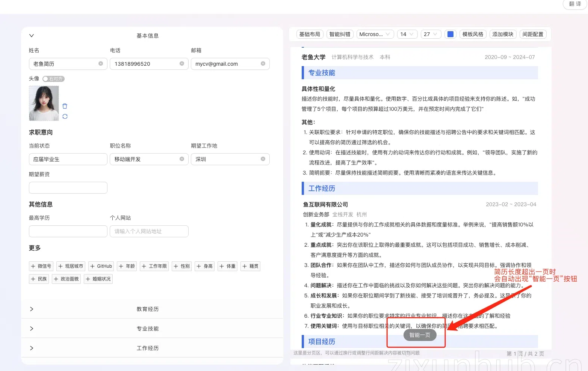
Task: Click the 智能一页 button
Action: [x=420, y=335]
